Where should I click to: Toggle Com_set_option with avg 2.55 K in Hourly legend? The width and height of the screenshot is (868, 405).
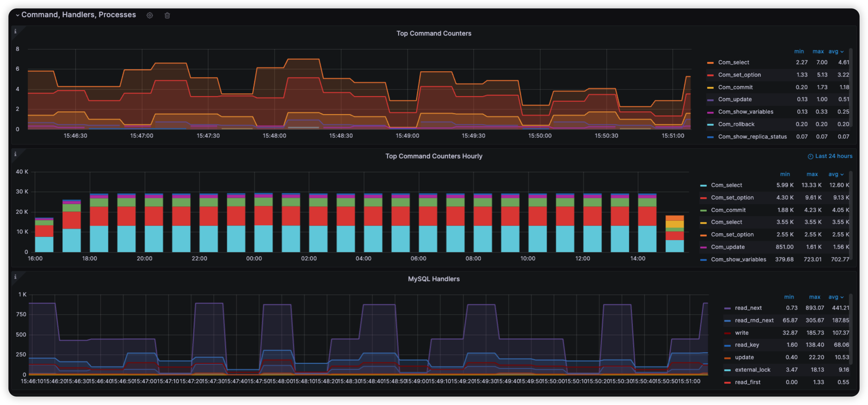[732, 235]
